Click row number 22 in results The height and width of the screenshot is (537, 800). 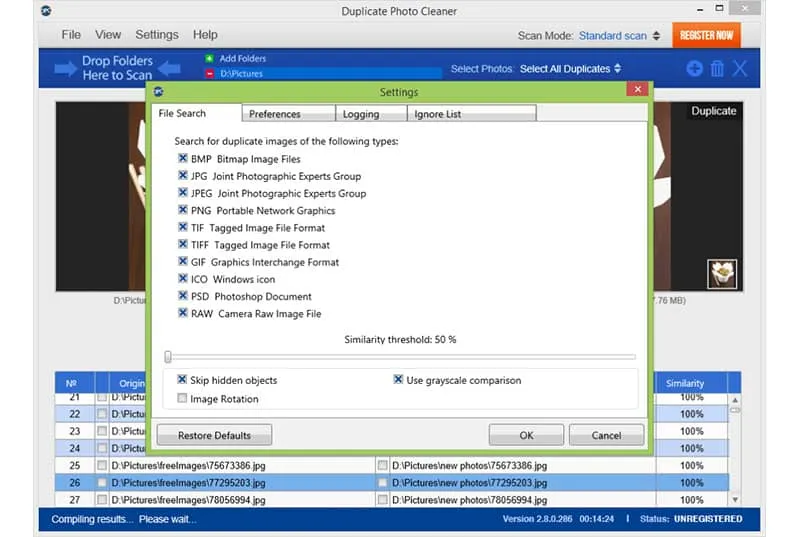(74, 414)
